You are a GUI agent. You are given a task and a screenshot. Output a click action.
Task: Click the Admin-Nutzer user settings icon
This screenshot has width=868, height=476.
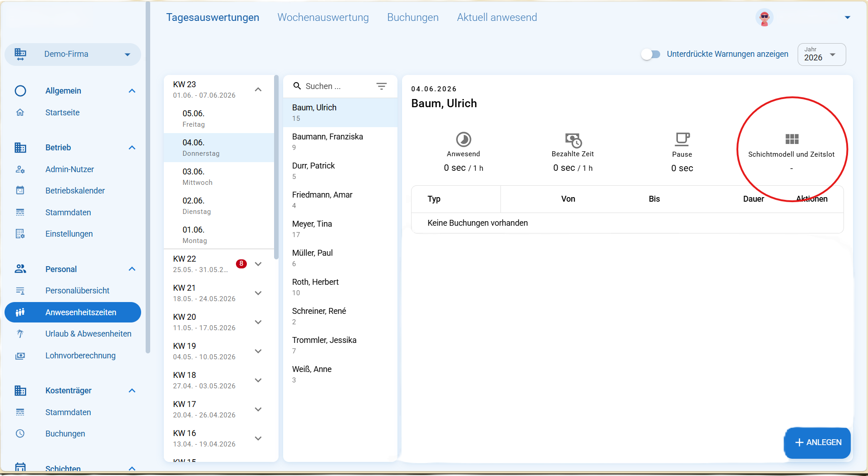pos(20,169)
